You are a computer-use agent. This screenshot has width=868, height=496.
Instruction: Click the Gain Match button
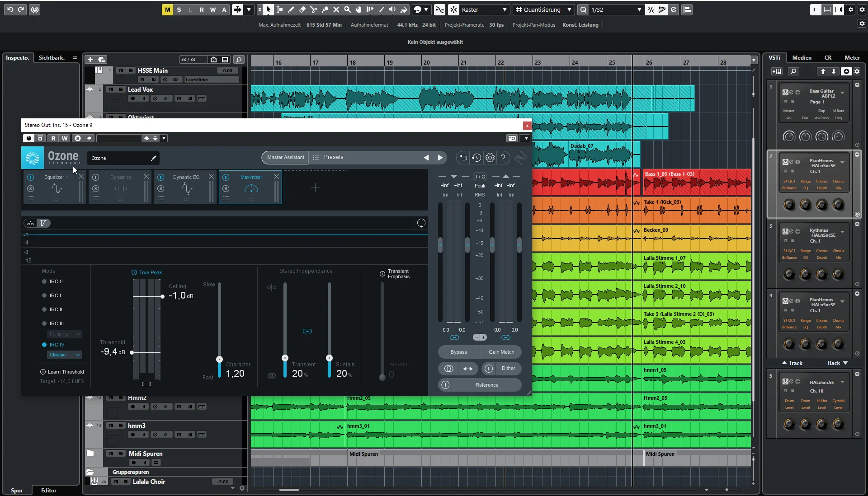coord(501,352)
